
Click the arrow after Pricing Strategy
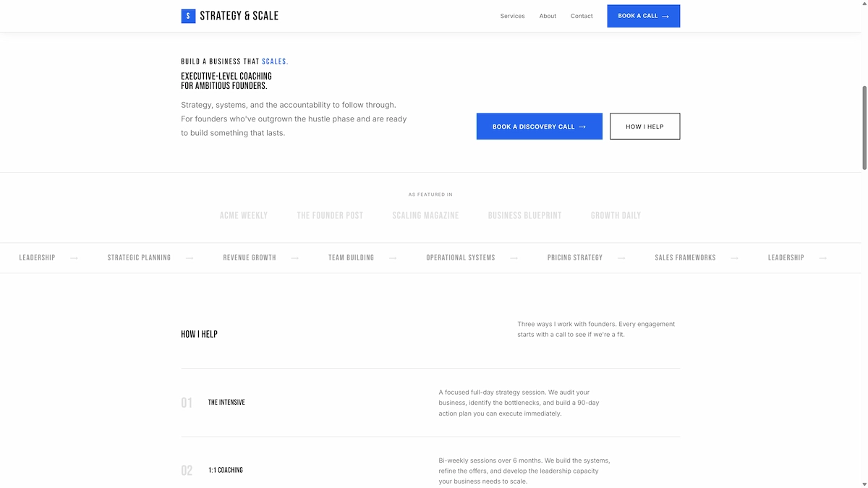tap(621, 257)
